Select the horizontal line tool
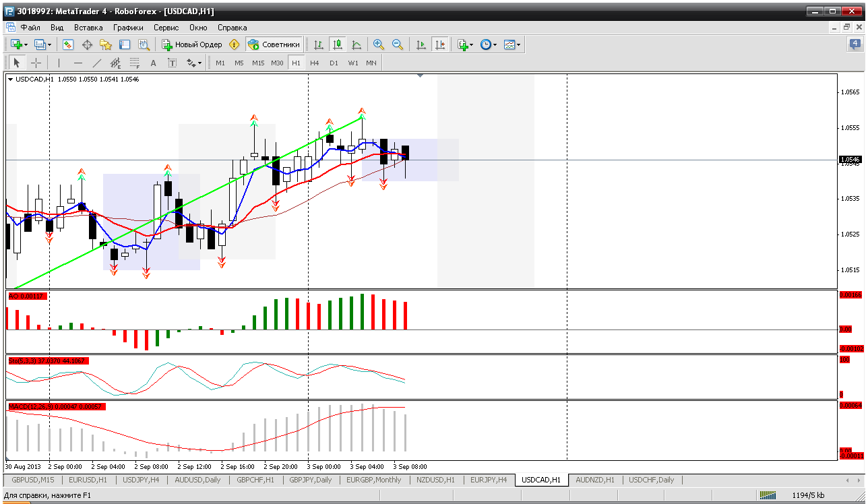 point(77,63)
